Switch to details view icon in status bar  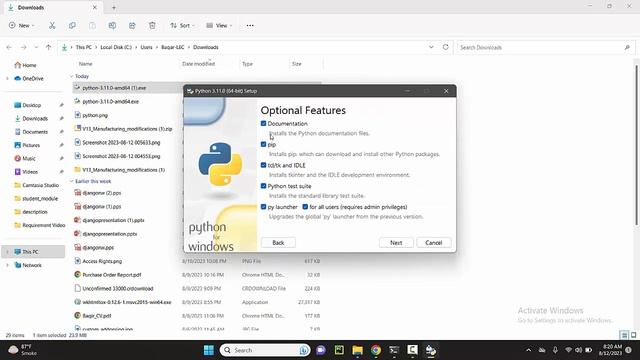(x=624, y=335)
